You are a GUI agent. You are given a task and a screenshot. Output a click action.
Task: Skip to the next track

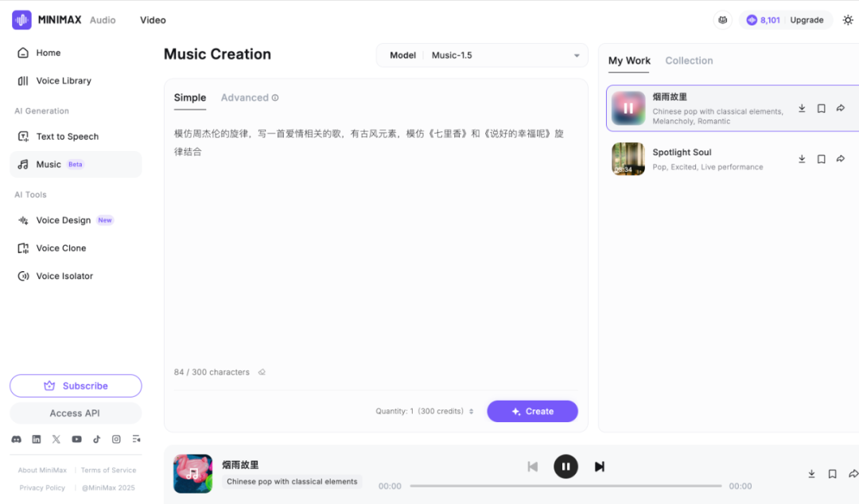[x=600, y=467]
